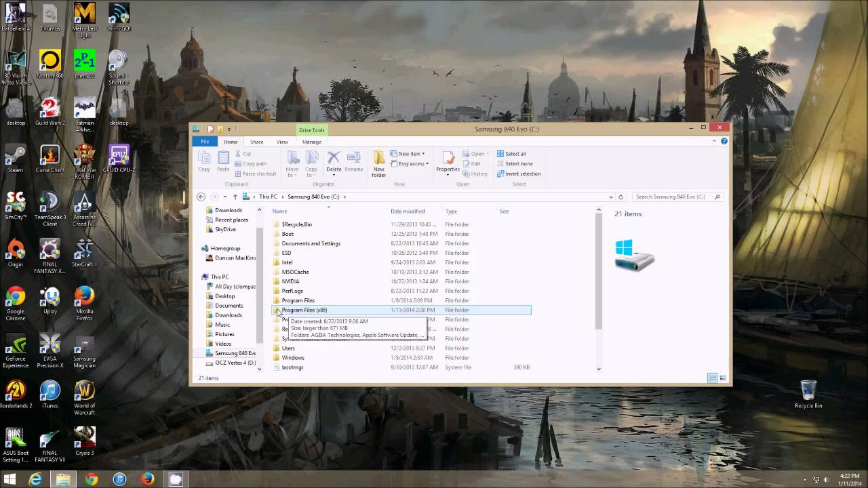The image size is (868, 488).
Task: Select the Recycle Bin on the desktop
Action: (808, 394)
